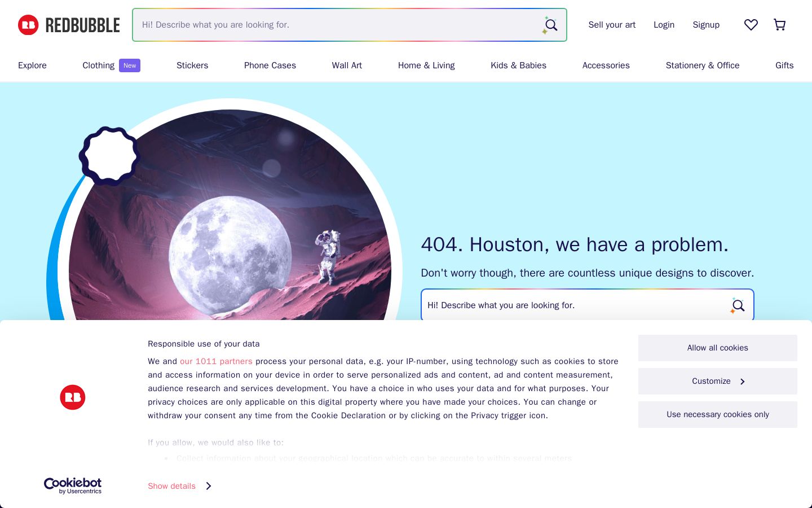812x508 pixels.
Task: Click 'Responsible use of your data' heading
Action: click(204, 344)
